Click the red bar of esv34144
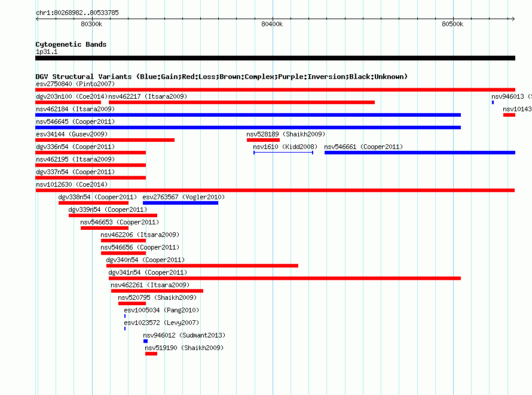 tap(105, 140)
